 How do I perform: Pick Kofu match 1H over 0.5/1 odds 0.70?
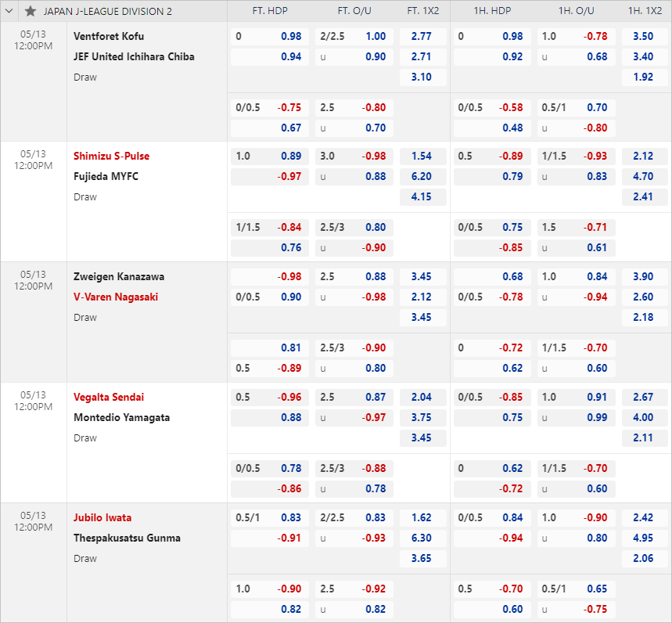coord(576,108)
